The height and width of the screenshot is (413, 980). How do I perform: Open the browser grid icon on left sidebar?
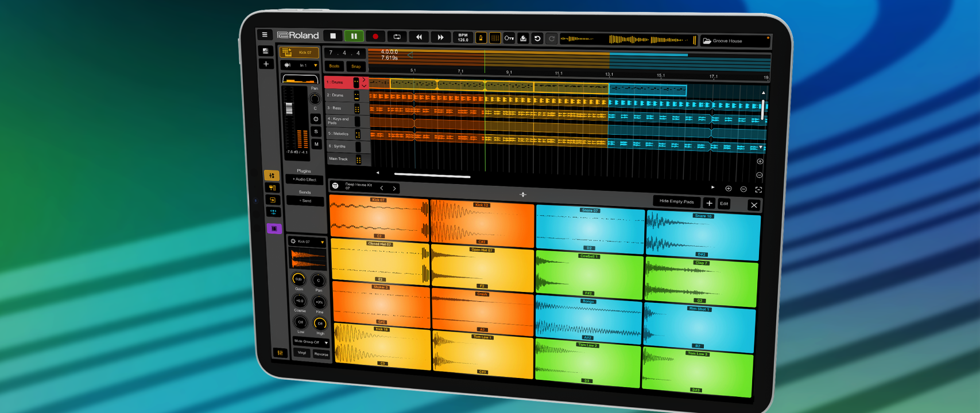click(265, 51)
